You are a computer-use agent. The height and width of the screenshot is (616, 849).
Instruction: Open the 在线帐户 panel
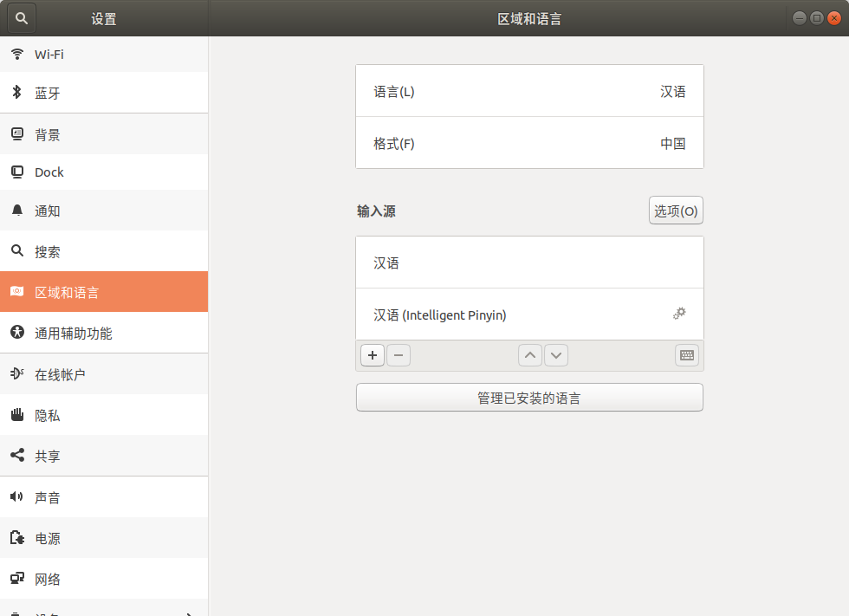[x=104, y=374]
